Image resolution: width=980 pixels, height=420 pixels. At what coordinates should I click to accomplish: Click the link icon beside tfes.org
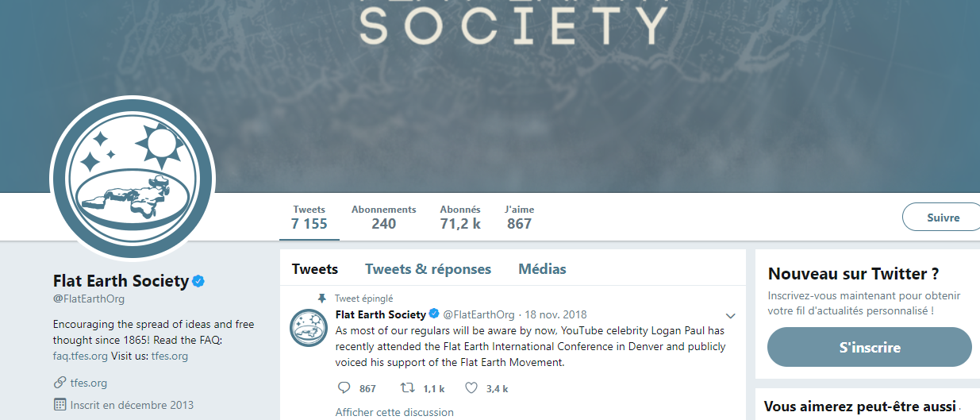pyautogui.click(x=60, y=383)
